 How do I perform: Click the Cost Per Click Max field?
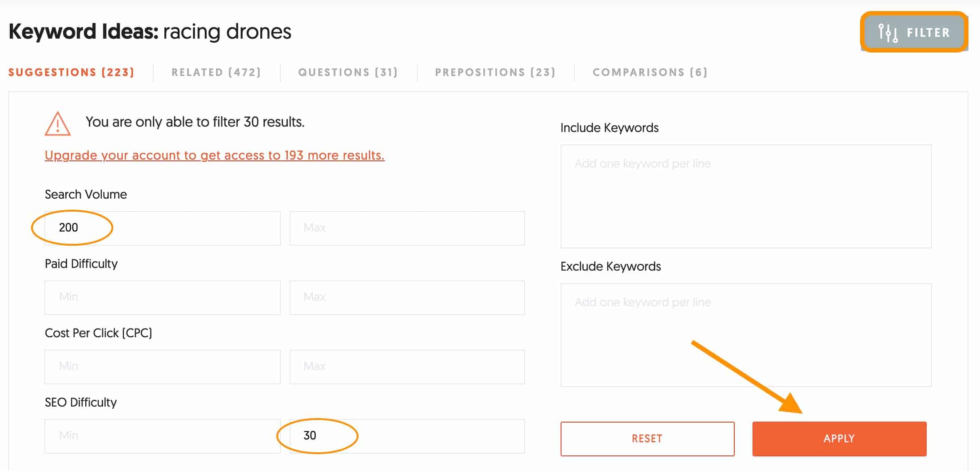pos(407,367)
